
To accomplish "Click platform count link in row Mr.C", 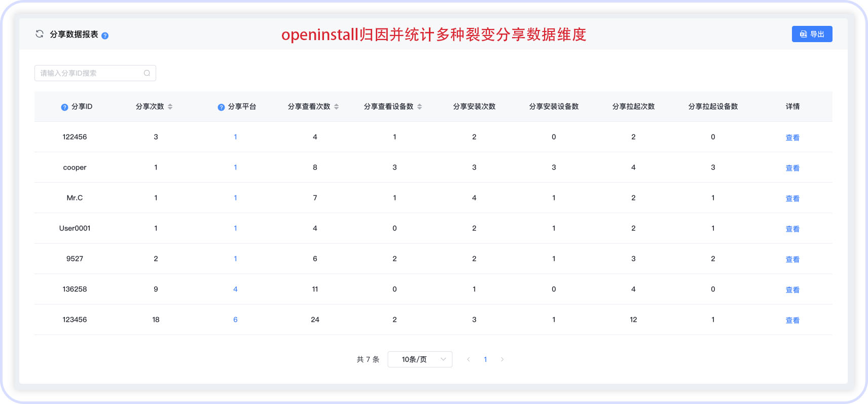I will (235, 198).
